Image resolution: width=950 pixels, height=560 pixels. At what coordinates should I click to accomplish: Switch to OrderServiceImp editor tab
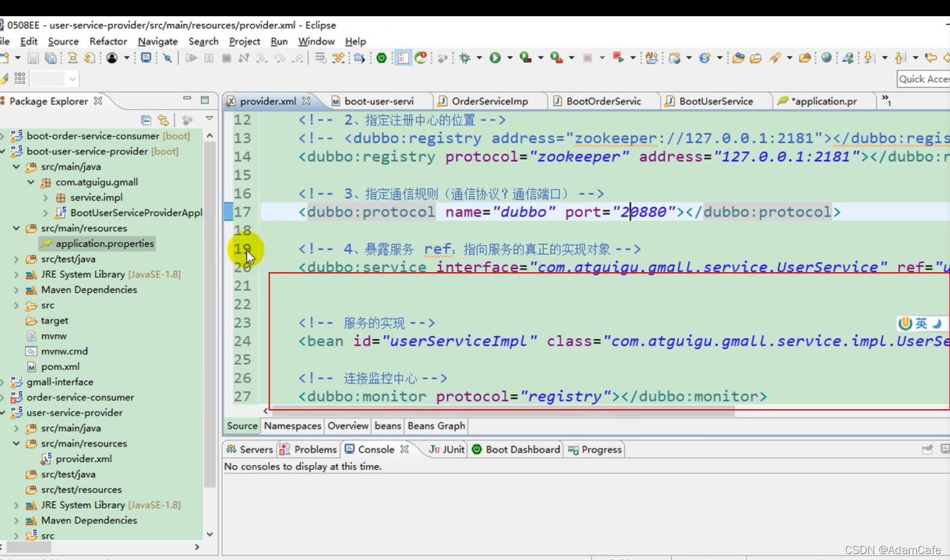coord(489,101)
